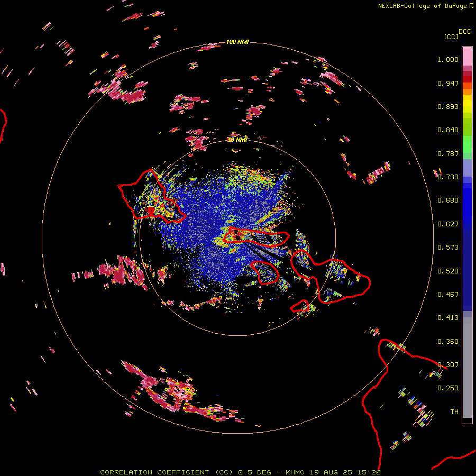Select the gray segment of the color bar

pos(467,368)
